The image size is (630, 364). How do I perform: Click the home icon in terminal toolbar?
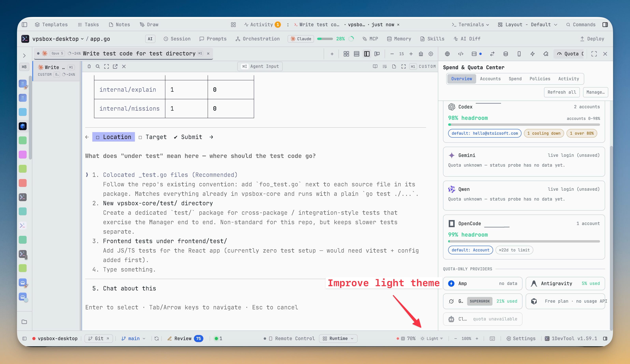[421, 54]
